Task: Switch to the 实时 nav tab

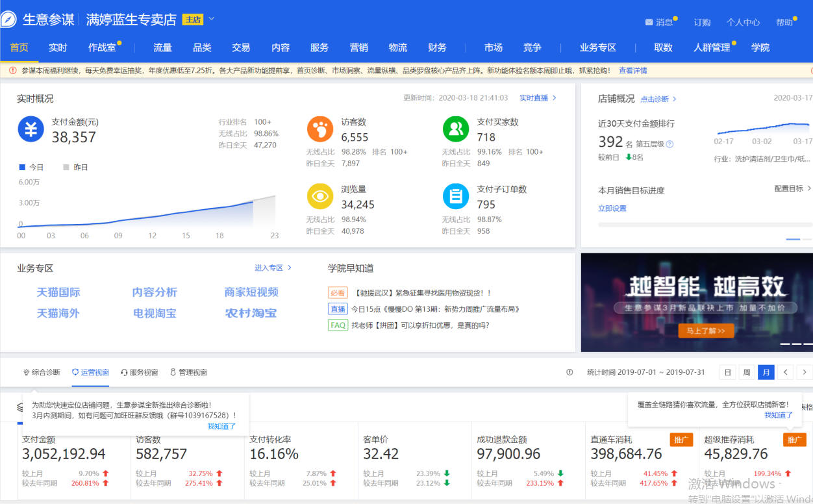Action: (x=58, y=47)
